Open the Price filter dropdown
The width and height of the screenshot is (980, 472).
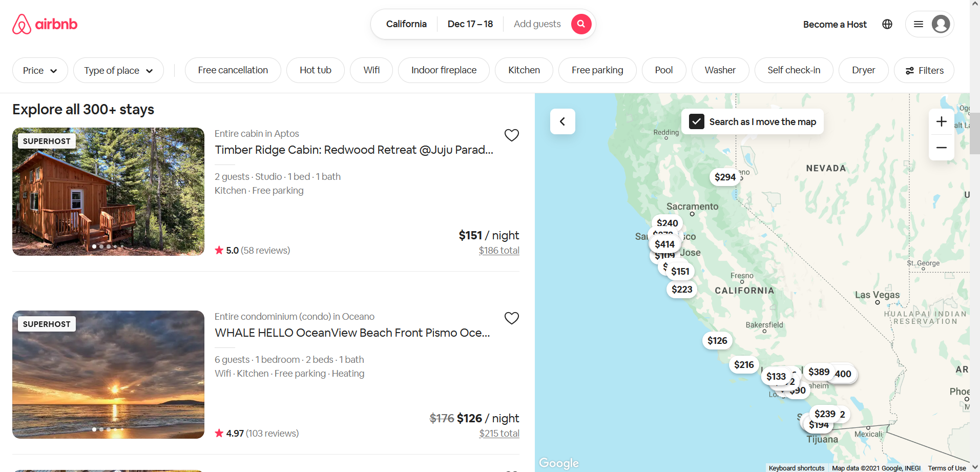(40, 70)
